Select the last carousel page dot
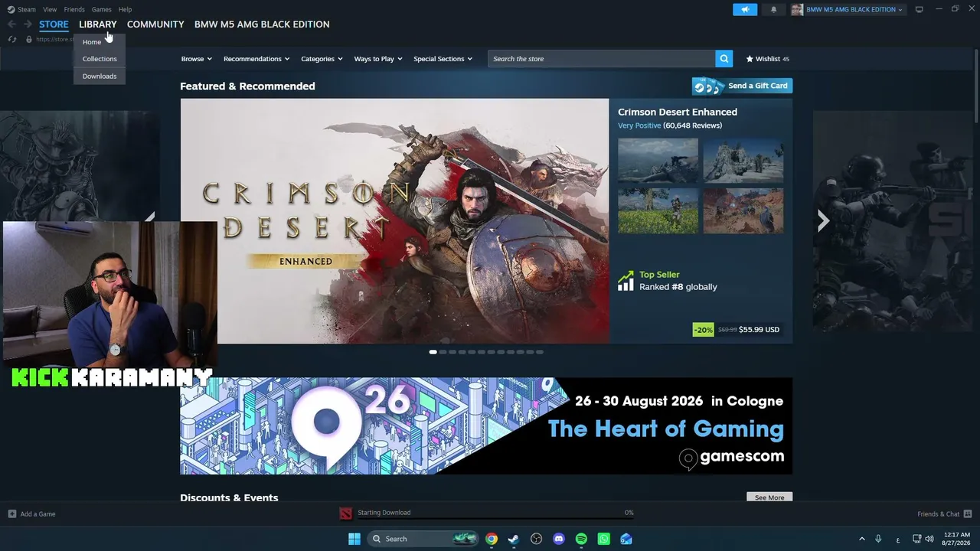Screen dimensions: 980x551 540,352
